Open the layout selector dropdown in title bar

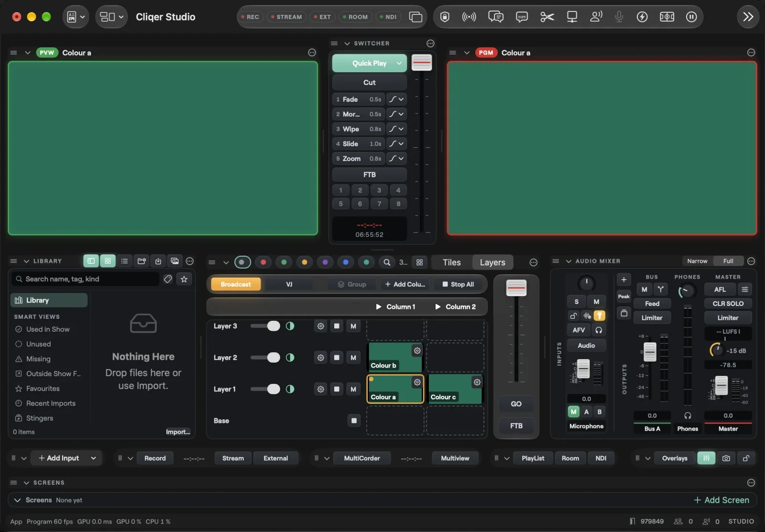(x=111, y=17)
